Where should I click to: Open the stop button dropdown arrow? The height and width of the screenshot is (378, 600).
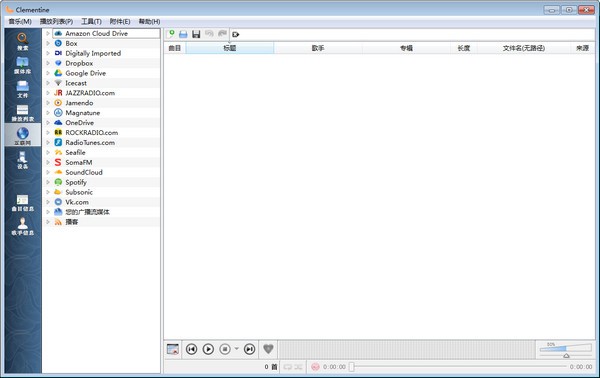pos(236,349)
